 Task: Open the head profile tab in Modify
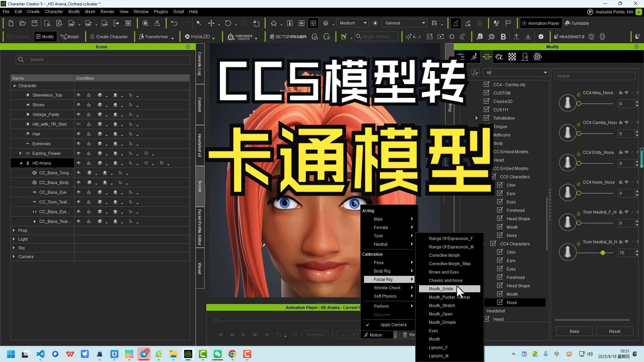[x=525, y=57]
